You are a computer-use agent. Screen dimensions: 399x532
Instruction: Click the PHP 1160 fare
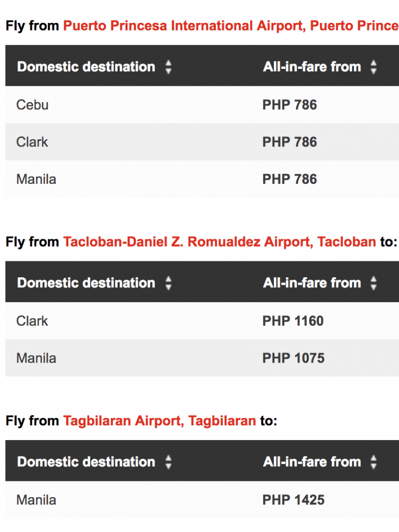pos(293,321)
